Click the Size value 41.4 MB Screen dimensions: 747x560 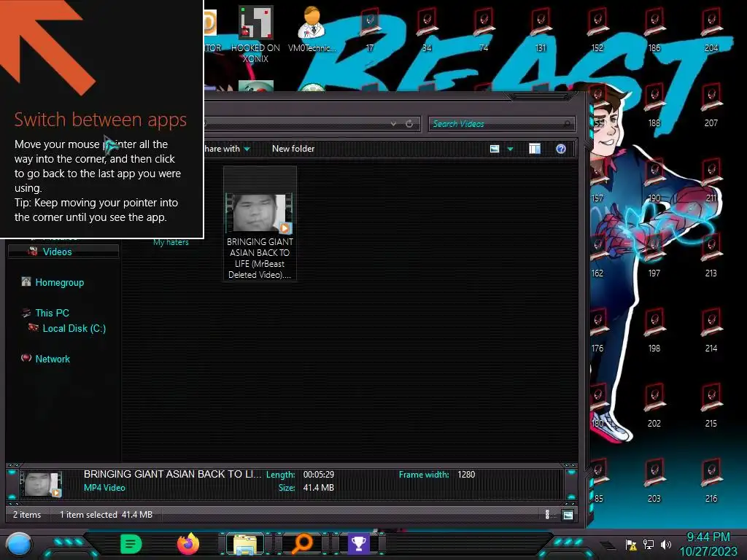[x=318, y=488]
